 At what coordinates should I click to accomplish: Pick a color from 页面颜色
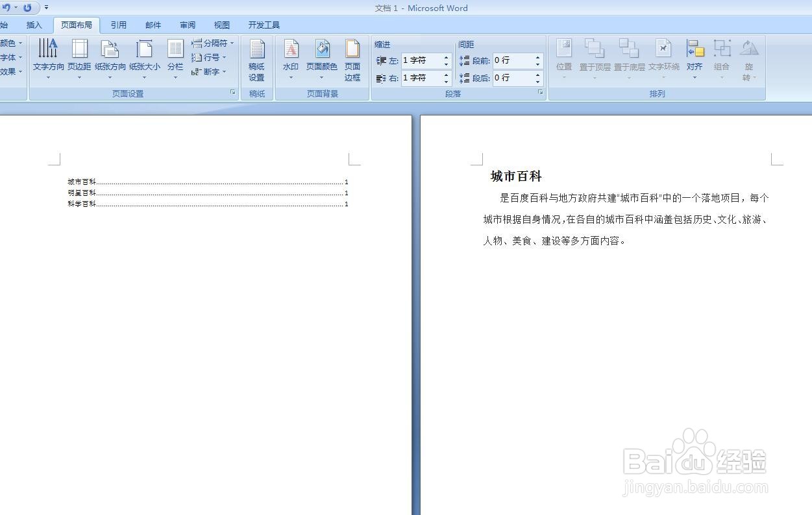point(322,58)
